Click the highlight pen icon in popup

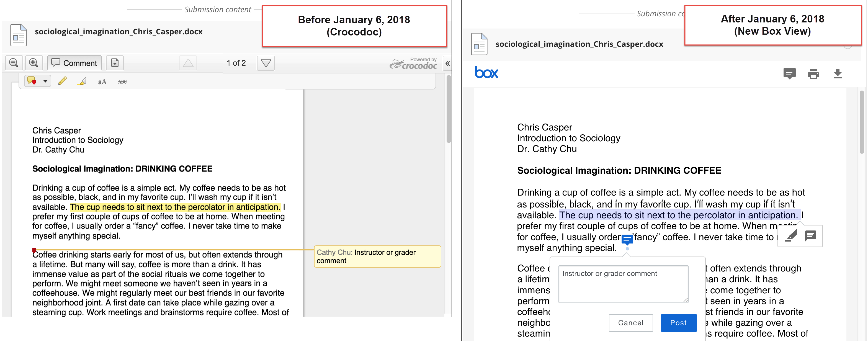(x=790, y=235)
